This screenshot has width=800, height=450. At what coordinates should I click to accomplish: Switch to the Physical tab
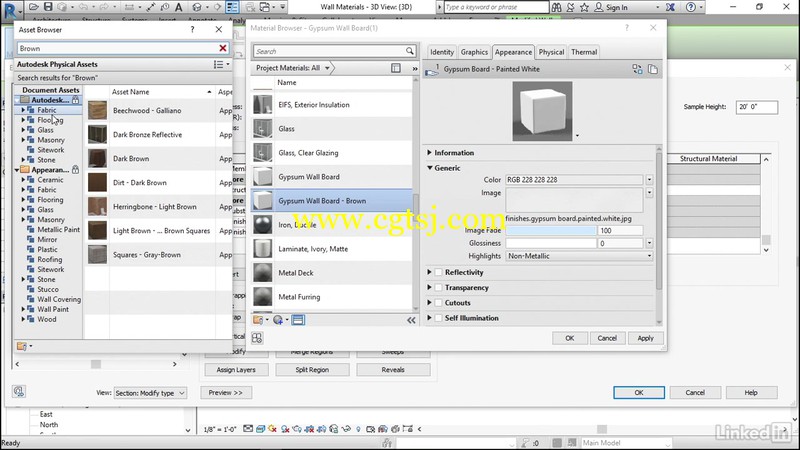552,52
